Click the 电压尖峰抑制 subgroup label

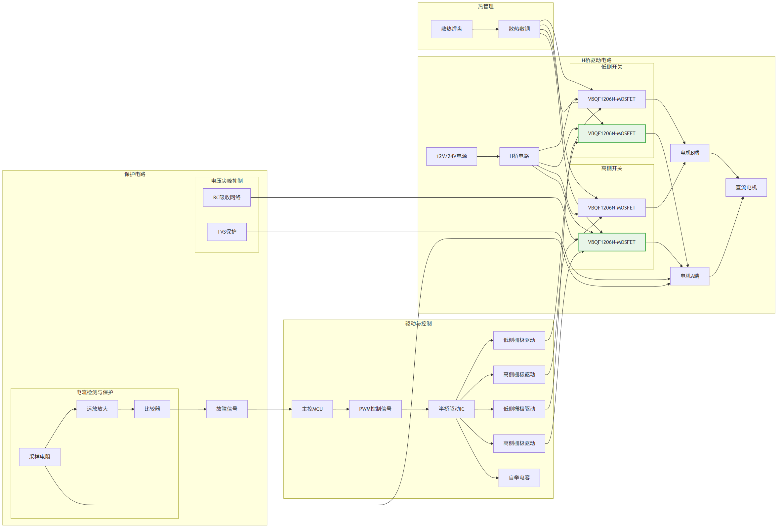point(227,181)
